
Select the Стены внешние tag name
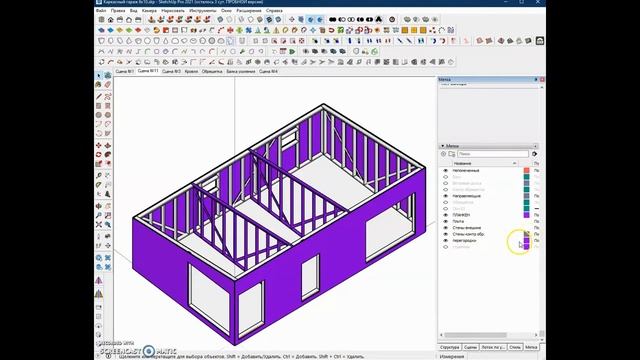[467, 228]
